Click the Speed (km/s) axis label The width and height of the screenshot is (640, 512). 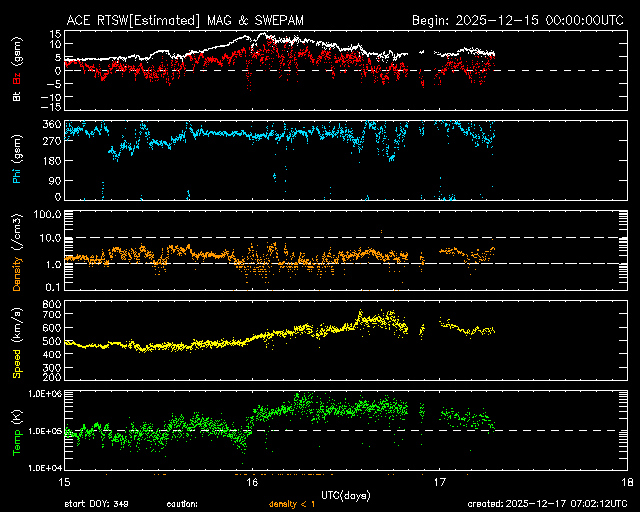point(16,344)
